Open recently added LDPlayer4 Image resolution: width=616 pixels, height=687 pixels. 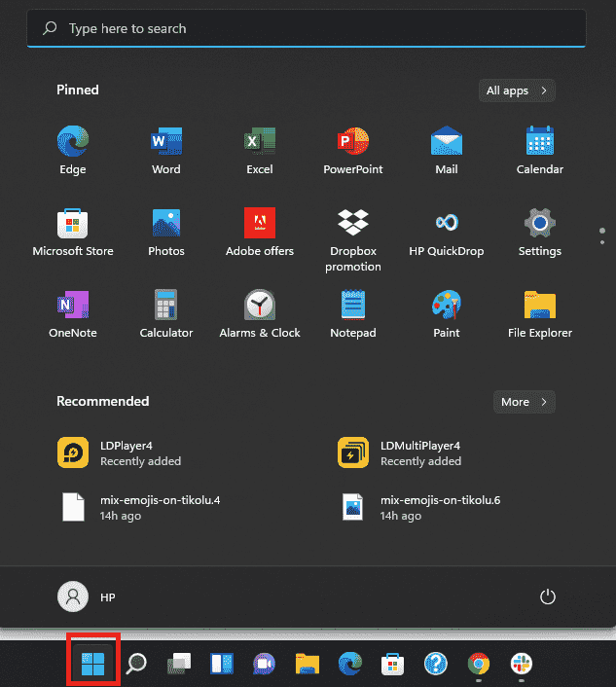127,452
